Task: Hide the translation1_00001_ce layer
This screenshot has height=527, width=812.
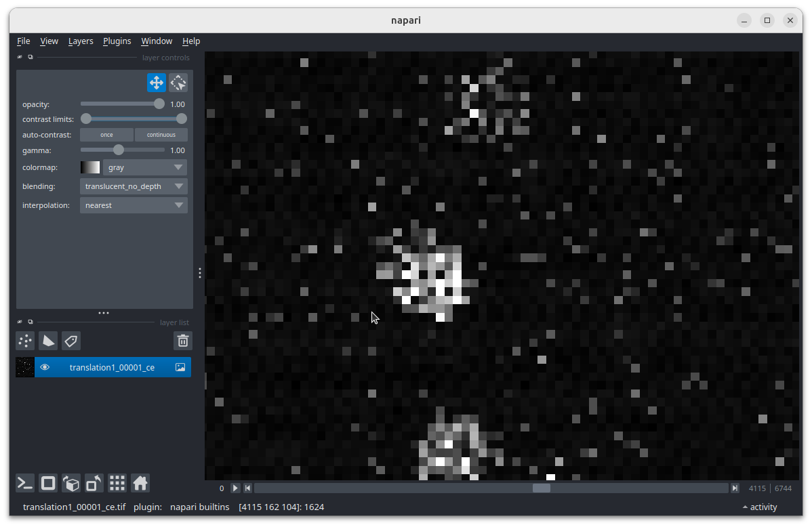Action: pyautogui.click(x=45, y=367)
